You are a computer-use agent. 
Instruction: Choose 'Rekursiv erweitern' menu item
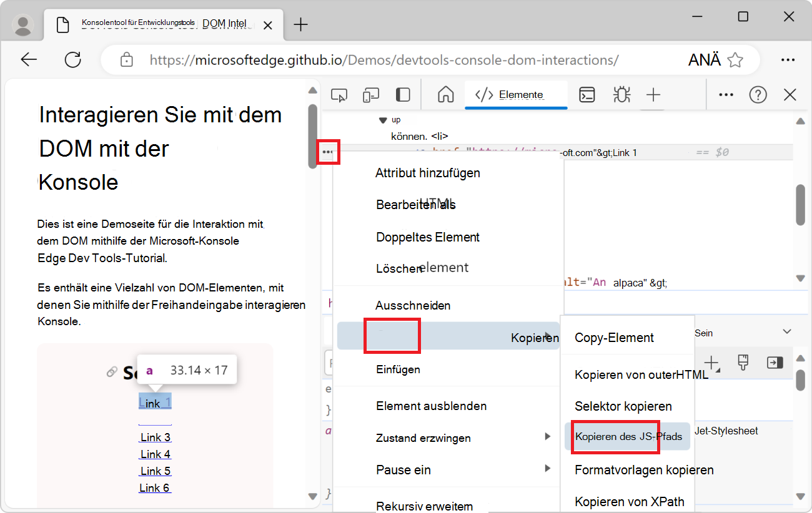tap(424, 506)
